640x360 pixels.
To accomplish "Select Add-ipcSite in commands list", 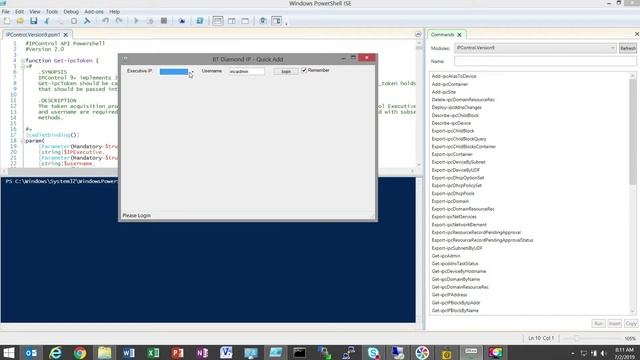I will coord(444,92).
